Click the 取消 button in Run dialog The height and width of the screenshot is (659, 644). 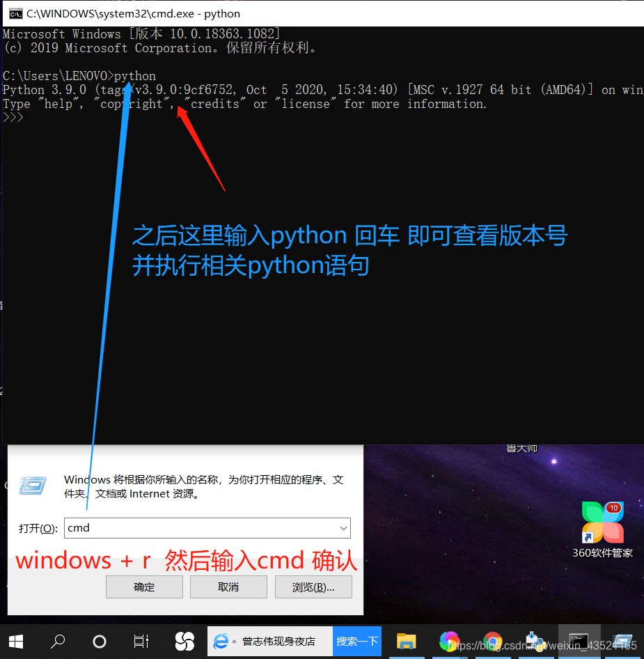(228, 587)
